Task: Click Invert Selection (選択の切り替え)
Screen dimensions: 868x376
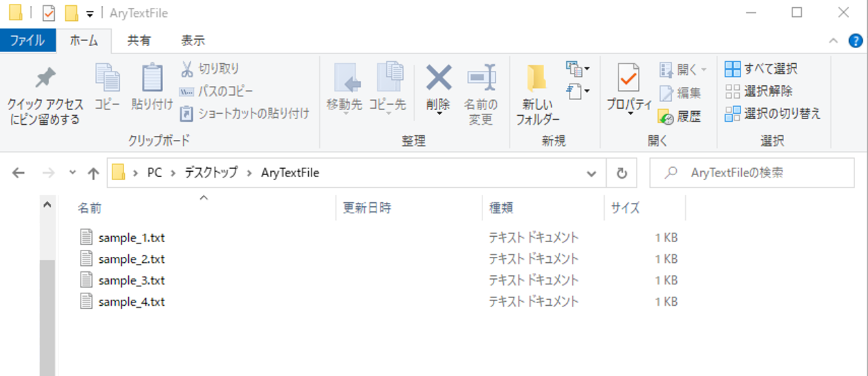Action: coord(773,114)
